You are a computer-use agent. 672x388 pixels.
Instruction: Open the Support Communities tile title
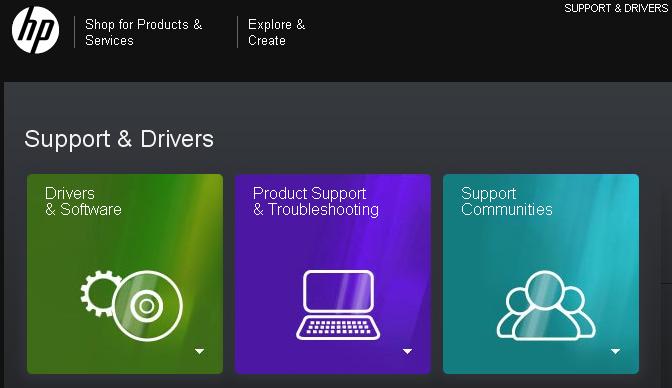pyautogui.click(x=507, y=201)
